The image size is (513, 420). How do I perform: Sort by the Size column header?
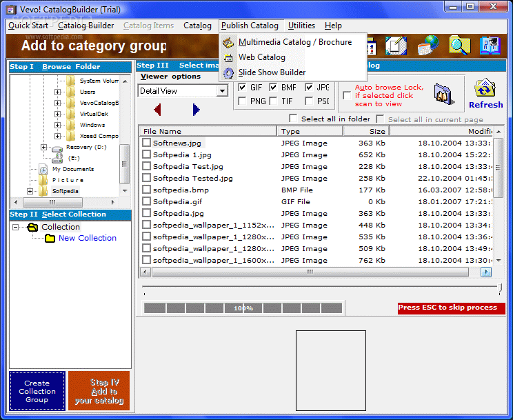point(365,131)
